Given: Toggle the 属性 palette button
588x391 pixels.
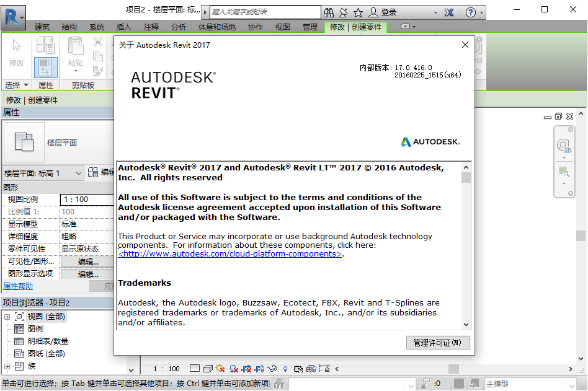Looking at the screenshot, I should click(x=46, y=68).
